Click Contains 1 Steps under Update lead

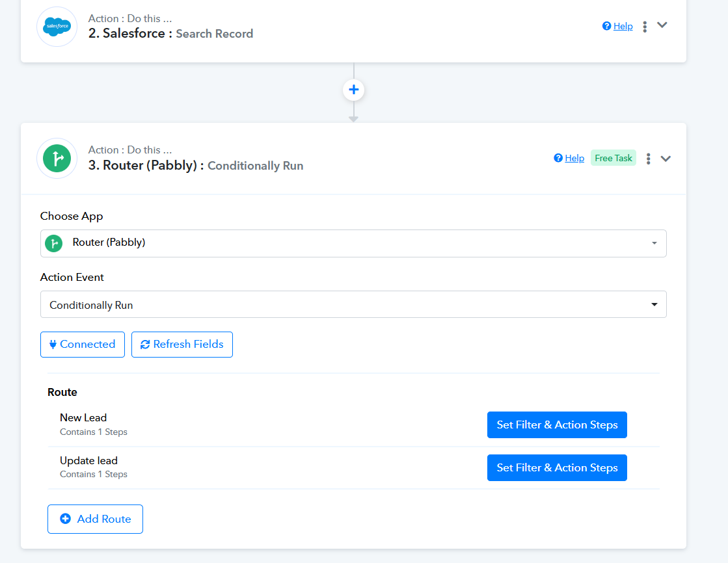(x=93, y=475)
